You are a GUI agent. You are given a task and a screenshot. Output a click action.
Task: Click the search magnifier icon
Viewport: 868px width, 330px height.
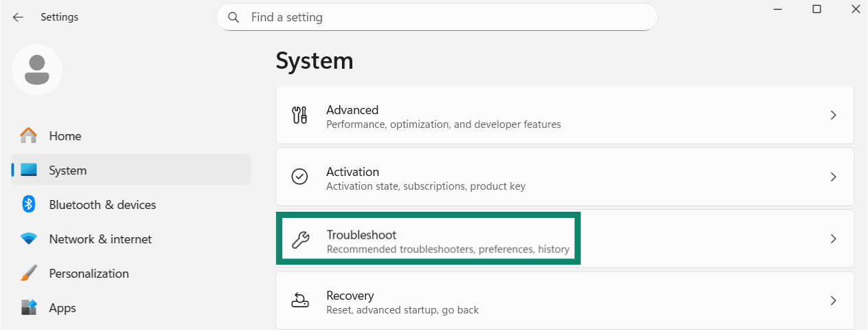tap(233, 17)
